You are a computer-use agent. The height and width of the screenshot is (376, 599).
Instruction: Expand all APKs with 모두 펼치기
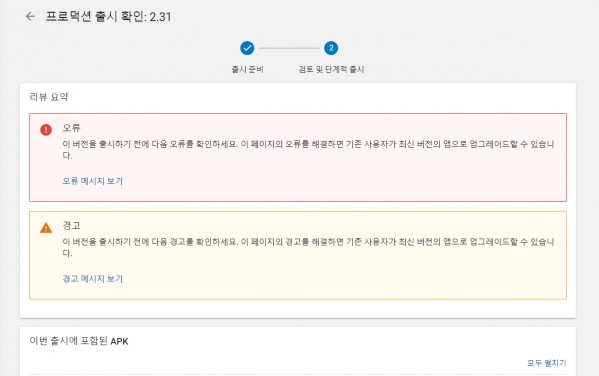click(x=547, y=363)
